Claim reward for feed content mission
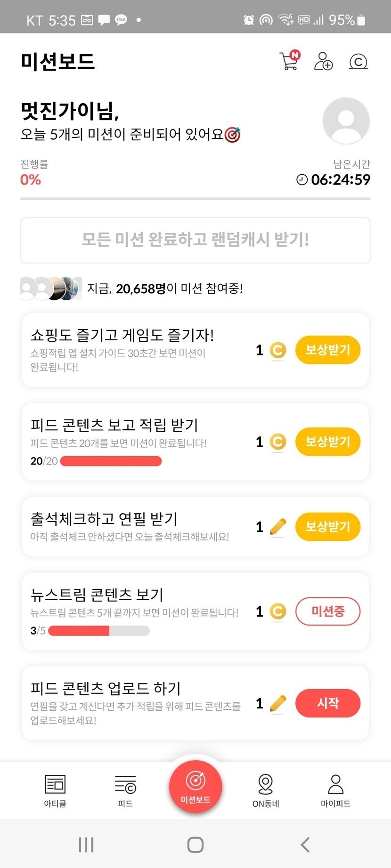This screenshot has height=868, width=391. 327,442
